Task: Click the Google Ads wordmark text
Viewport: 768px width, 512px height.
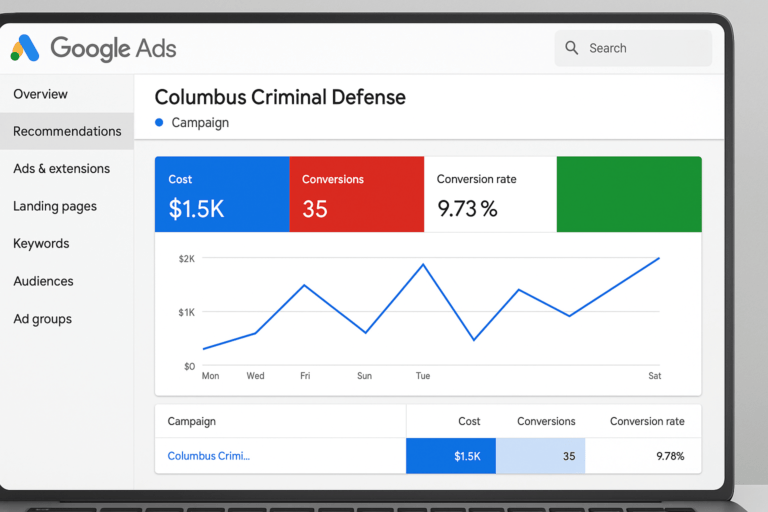Action: click(113, 49)
